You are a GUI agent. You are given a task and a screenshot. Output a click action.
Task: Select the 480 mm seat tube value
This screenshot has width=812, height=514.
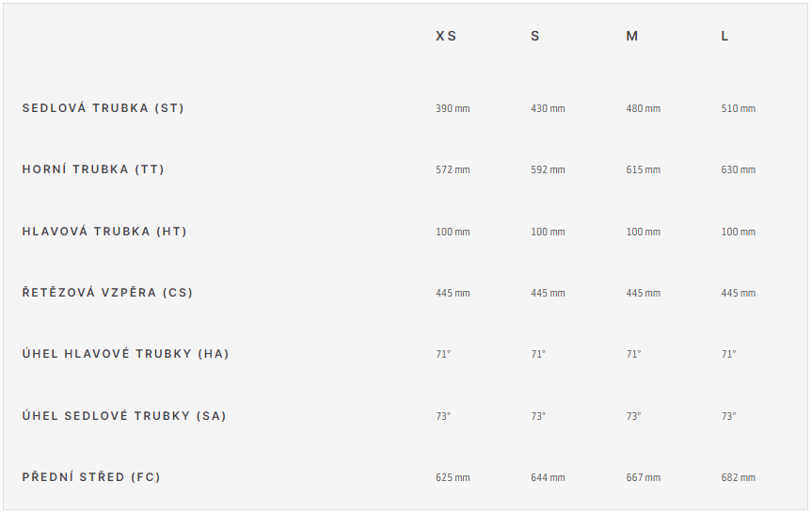point(644,108)
